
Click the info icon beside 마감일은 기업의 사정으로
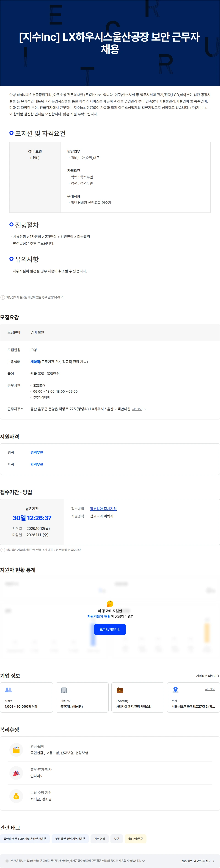3,550
